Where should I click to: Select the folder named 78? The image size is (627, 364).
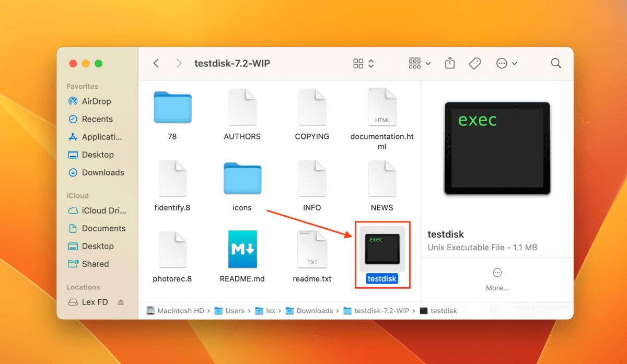coord(172,108)
